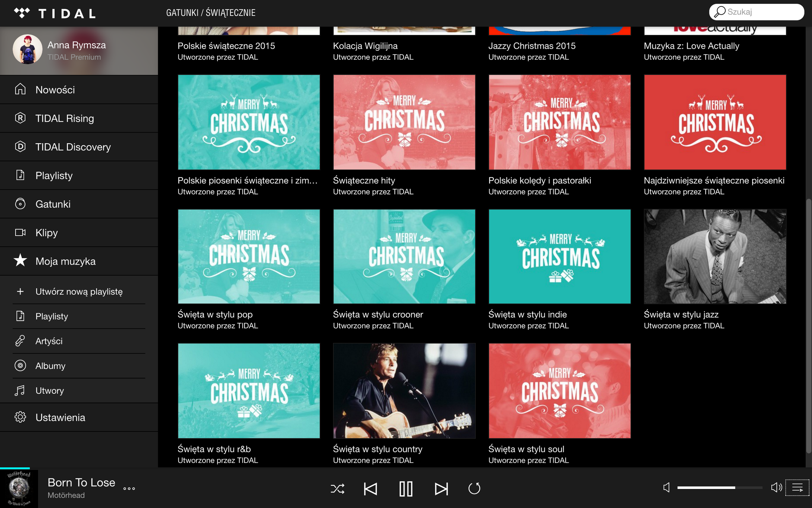Open the play queue icon
The width and height of the screenshot is (812, 508).
tap(797, 488)
